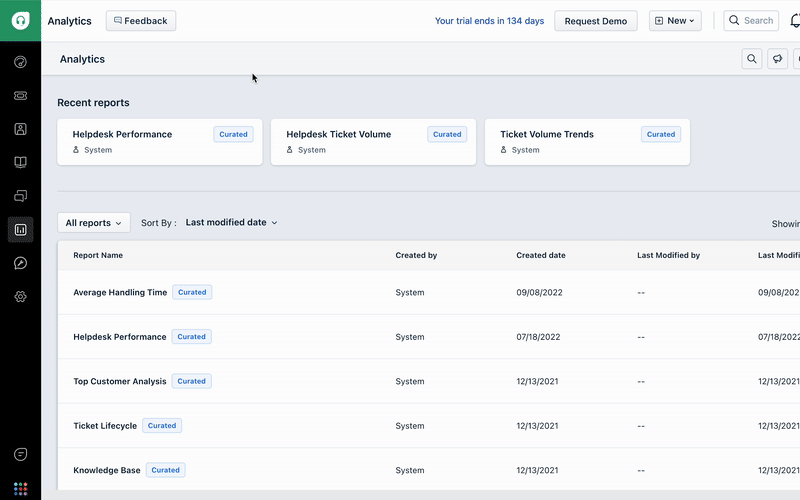Click Curated badge on Average Handling Time row
Viewport: 800px width, 500px height.
pos(192,292)
